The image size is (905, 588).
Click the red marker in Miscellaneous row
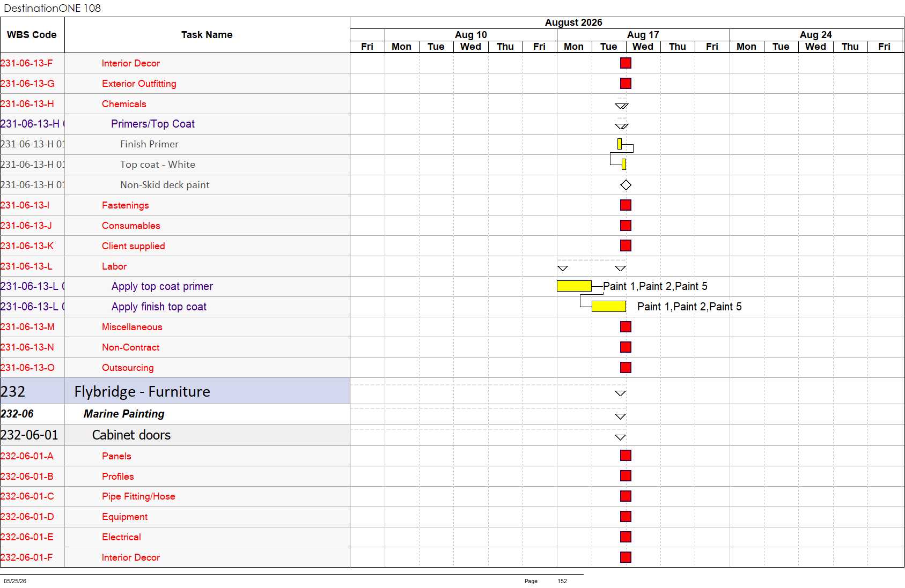tap(626, 327)
